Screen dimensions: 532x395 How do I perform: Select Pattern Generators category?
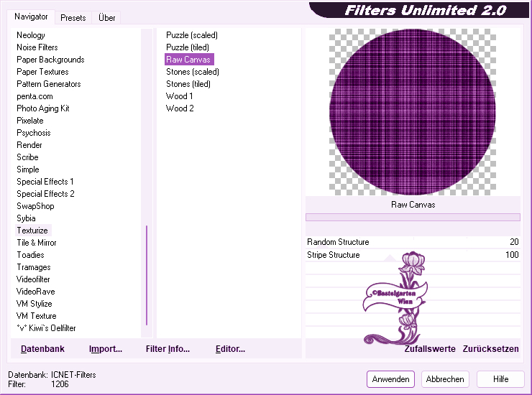click(48, 84)
